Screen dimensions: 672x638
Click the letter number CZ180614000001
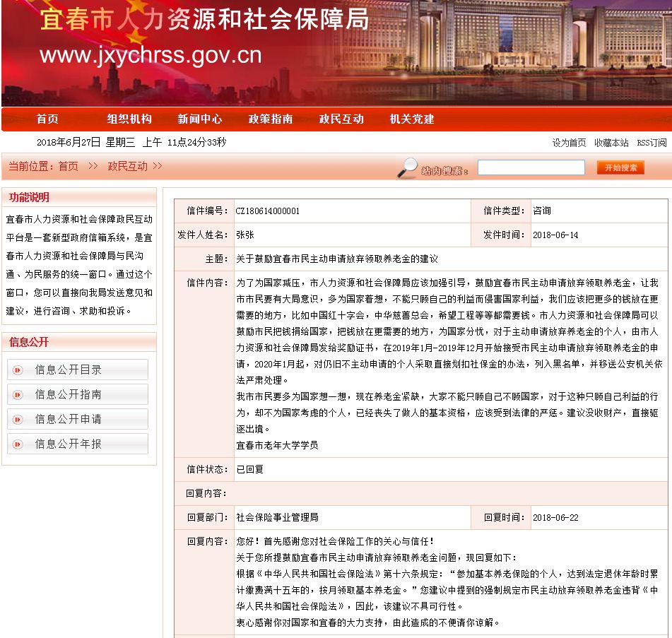coord(267,211)
